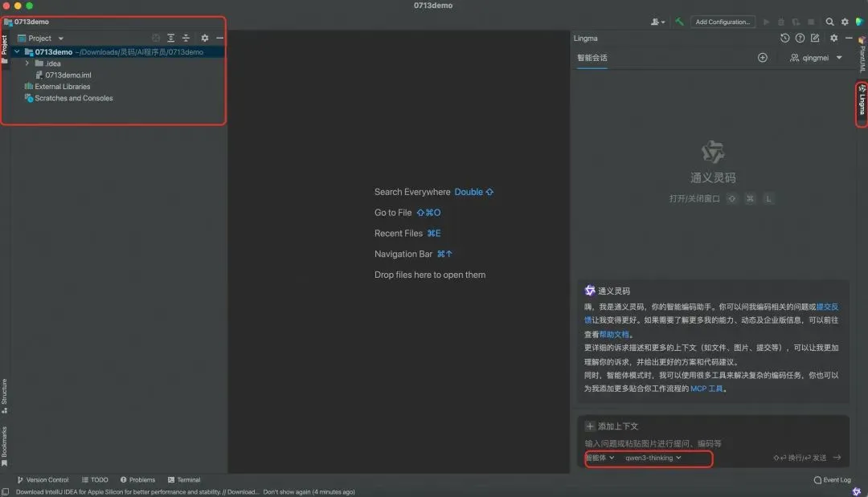Click Lingma status icon in bottom-right corner
The height and width of the screenshot is (497, 868).
coord(857,491)
